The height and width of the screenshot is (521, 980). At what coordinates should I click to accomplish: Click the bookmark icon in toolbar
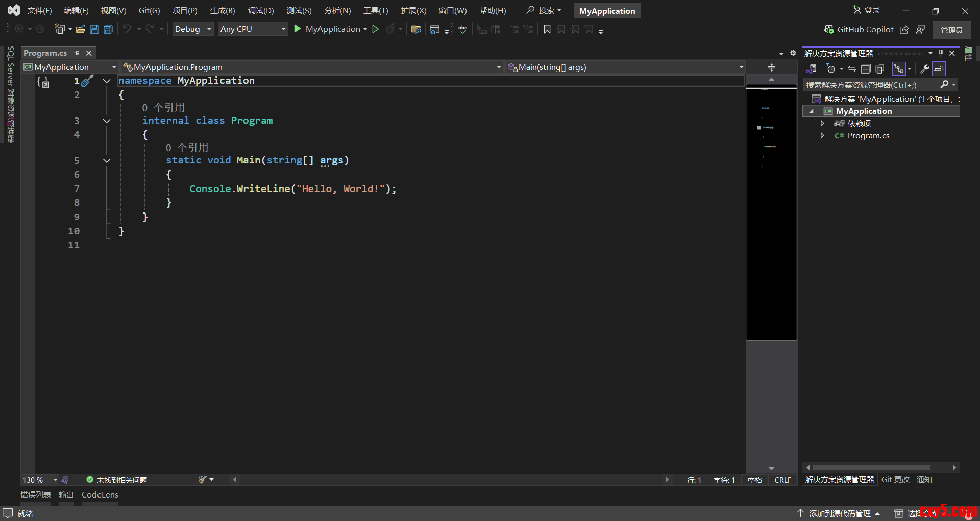[547, 29]
